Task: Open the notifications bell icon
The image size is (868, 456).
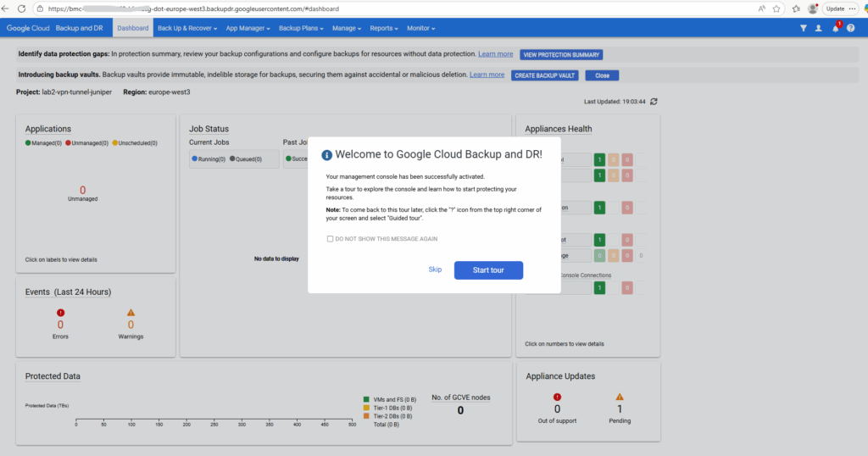Action: [x=835, y=28]
